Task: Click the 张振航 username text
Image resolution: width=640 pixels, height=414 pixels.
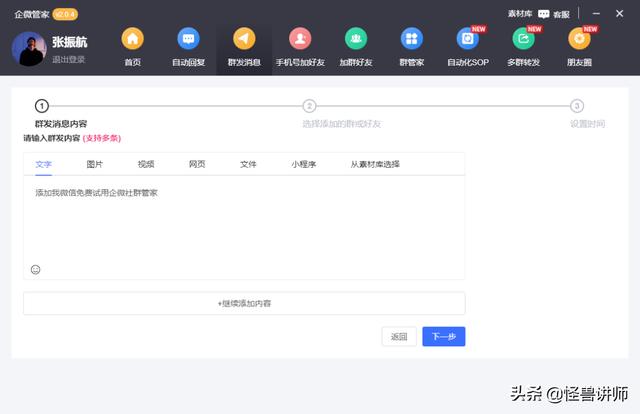Action: coord(69,42)
